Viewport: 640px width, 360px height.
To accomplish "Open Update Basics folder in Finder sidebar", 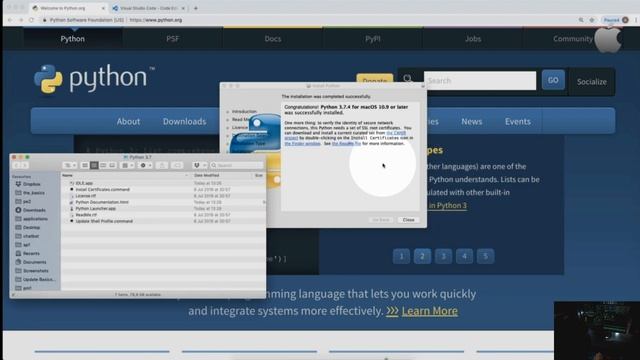I will pos(38,280).
